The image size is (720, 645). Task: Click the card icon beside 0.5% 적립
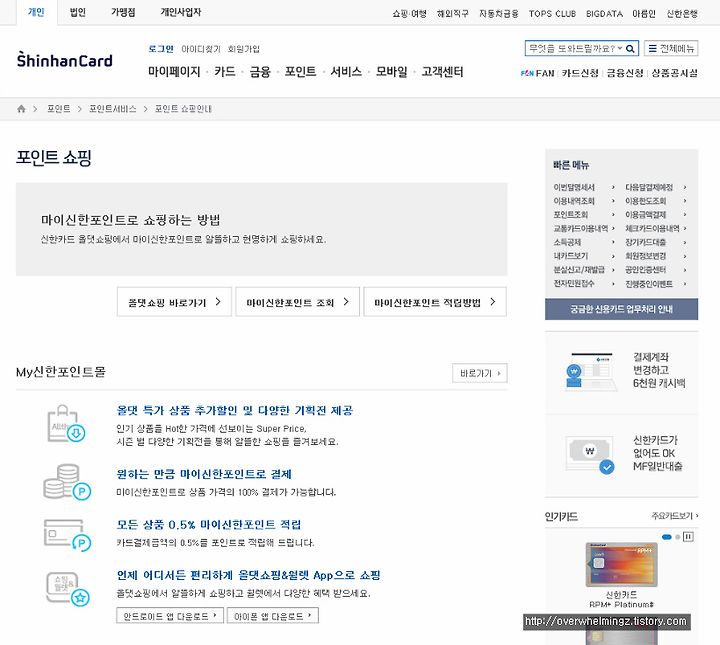(67, 534)
